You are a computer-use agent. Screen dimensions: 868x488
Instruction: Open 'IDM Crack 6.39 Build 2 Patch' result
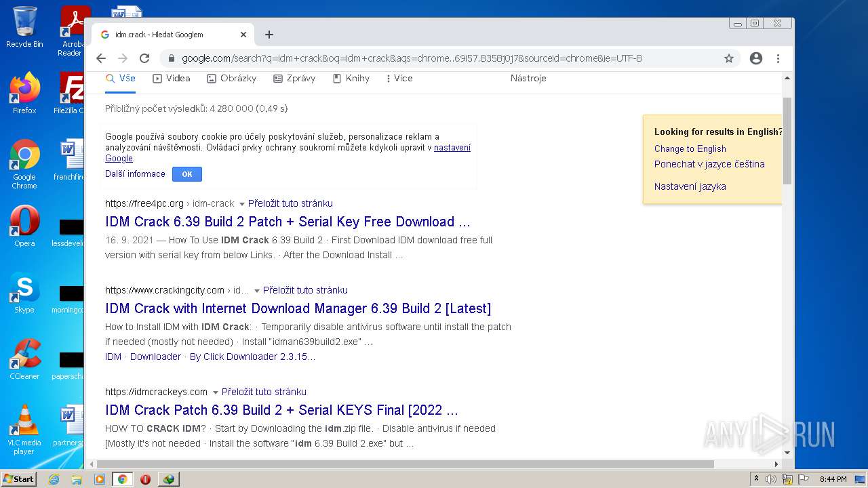coord(288,222)
